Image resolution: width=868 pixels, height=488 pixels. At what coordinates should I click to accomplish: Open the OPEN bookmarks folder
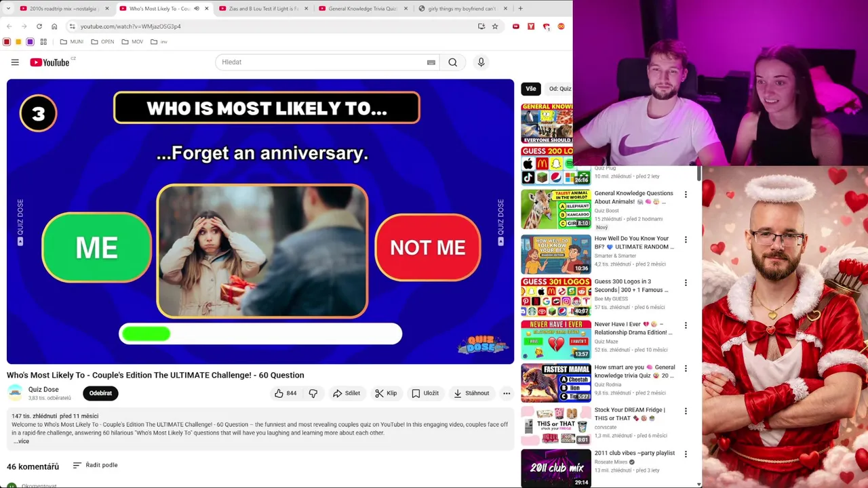(x=102, y=42)
